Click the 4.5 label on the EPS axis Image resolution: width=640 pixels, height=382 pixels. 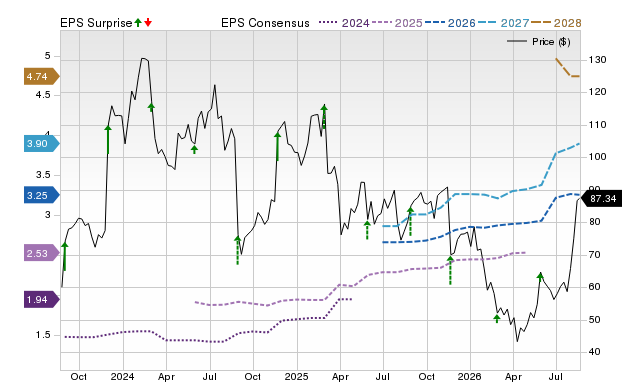tap(43, 95)
